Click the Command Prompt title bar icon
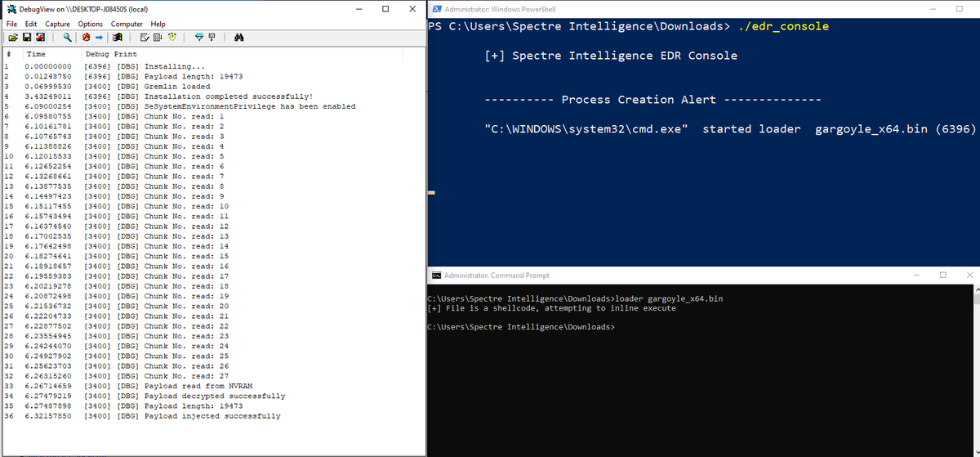The width and height of the screenshot is (980, 457). coord(437,276)
